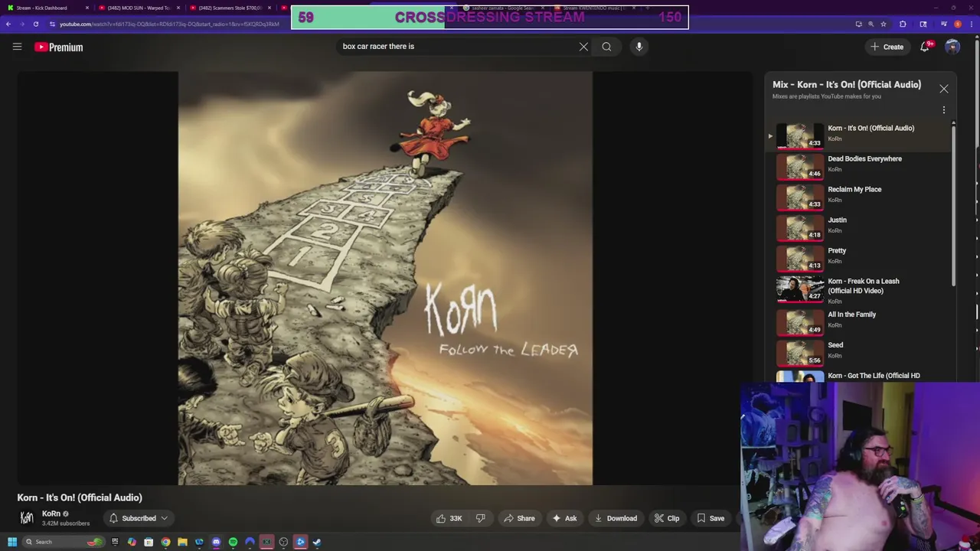Go to the YouTube Premium home logo
The image size is (980, 551).
click(x=58, y=47)
